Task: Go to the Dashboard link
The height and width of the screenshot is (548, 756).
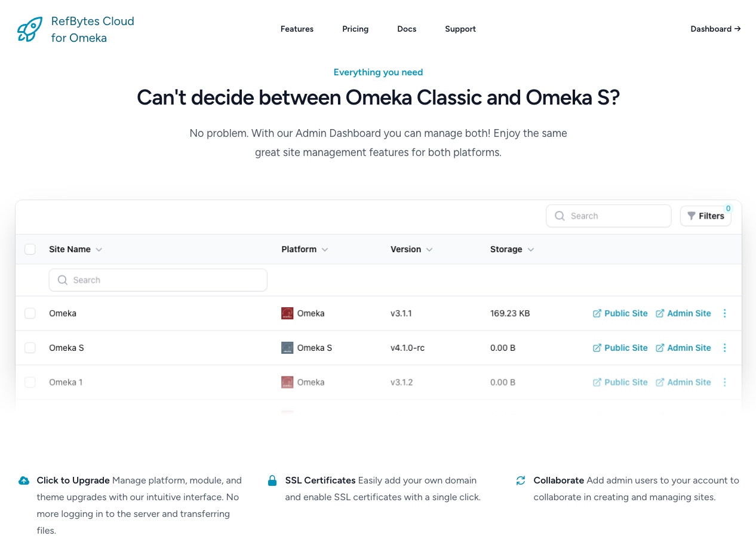Action: point(715,29)
